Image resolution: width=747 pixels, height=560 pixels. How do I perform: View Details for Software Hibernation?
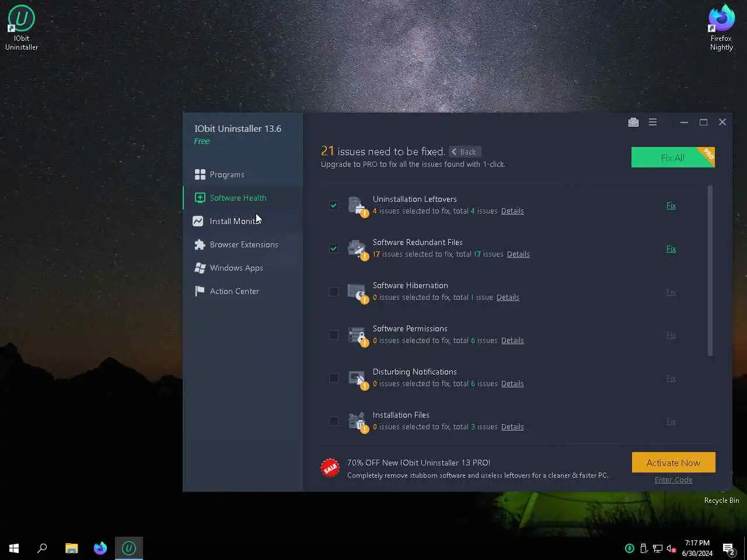[x=508, y=297]
